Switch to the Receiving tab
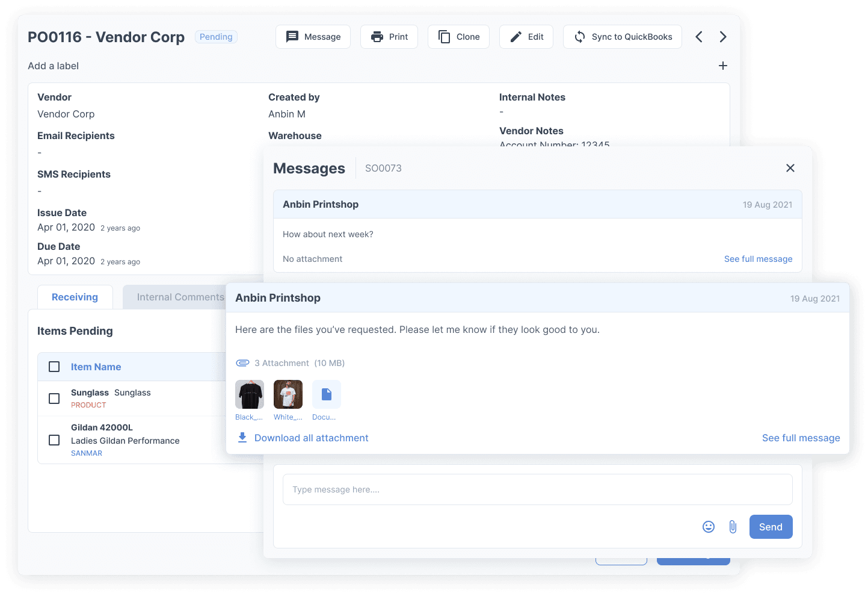The width and height of the screenshot is (868, 596). 75,297
